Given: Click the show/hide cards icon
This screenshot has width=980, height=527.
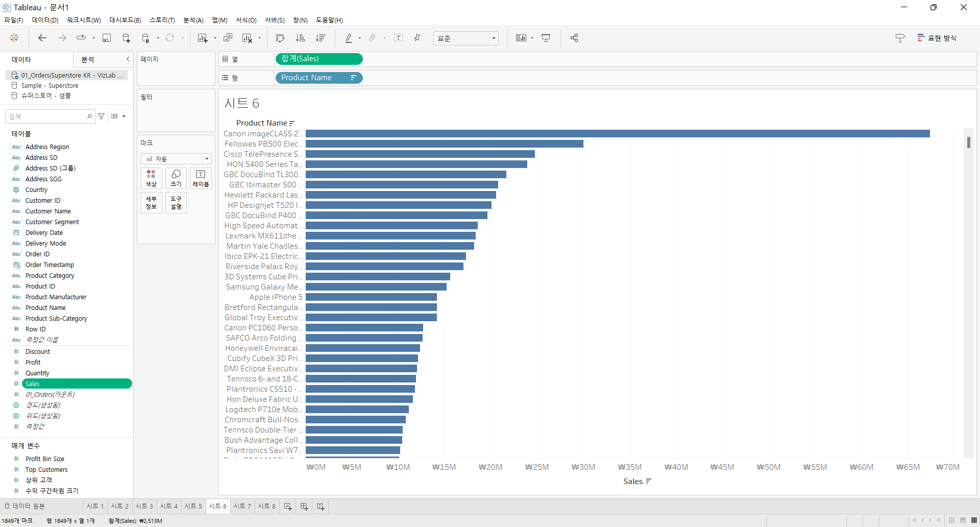Looking at the screenshot, I should (521, 38).
